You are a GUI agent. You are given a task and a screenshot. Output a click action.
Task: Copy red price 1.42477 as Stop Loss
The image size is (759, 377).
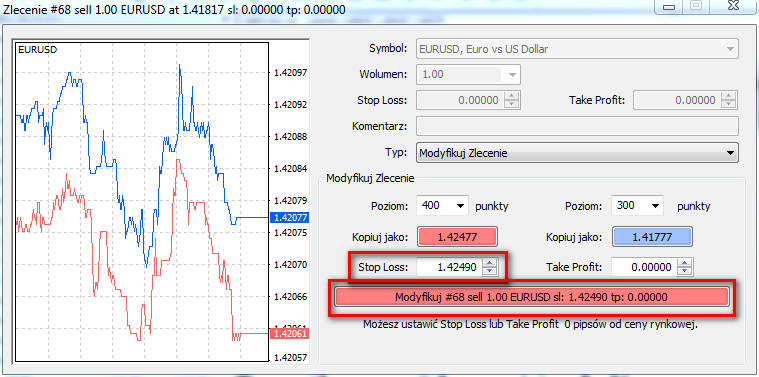(457, 238)
